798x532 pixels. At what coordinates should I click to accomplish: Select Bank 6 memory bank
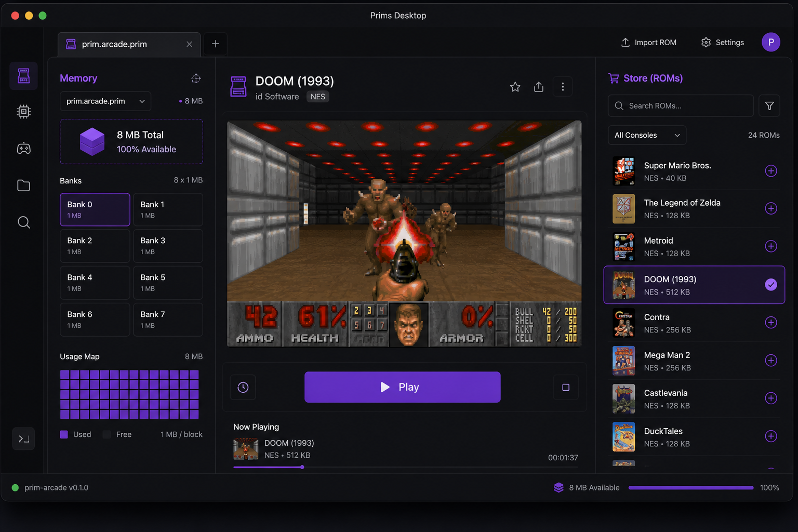point(95,320)
